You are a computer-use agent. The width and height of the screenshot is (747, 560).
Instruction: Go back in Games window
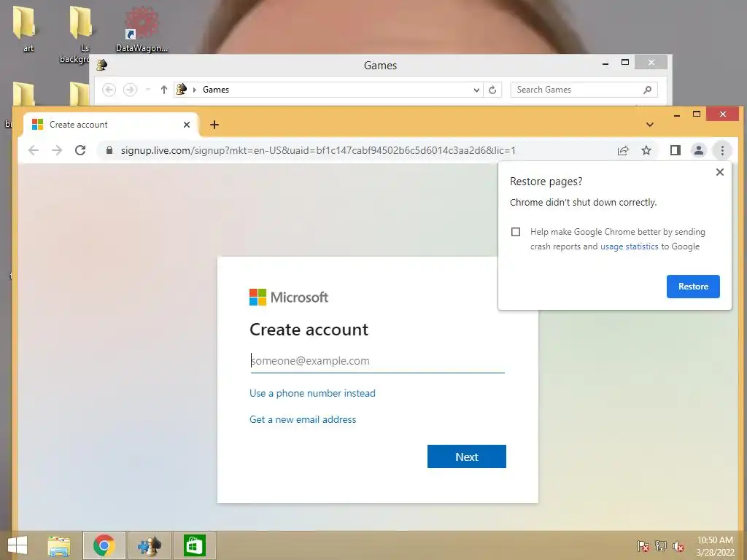tap(109, 90)
